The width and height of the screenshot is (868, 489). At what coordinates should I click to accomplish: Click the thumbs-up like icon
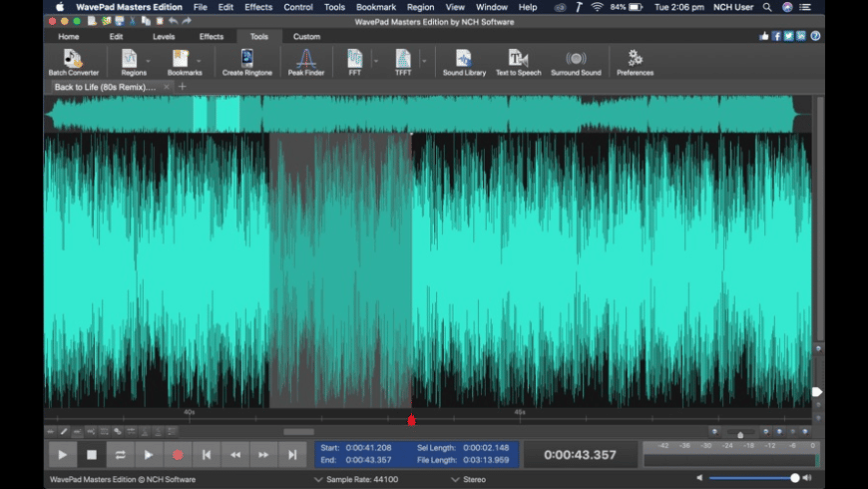click(x=764, y=36)
